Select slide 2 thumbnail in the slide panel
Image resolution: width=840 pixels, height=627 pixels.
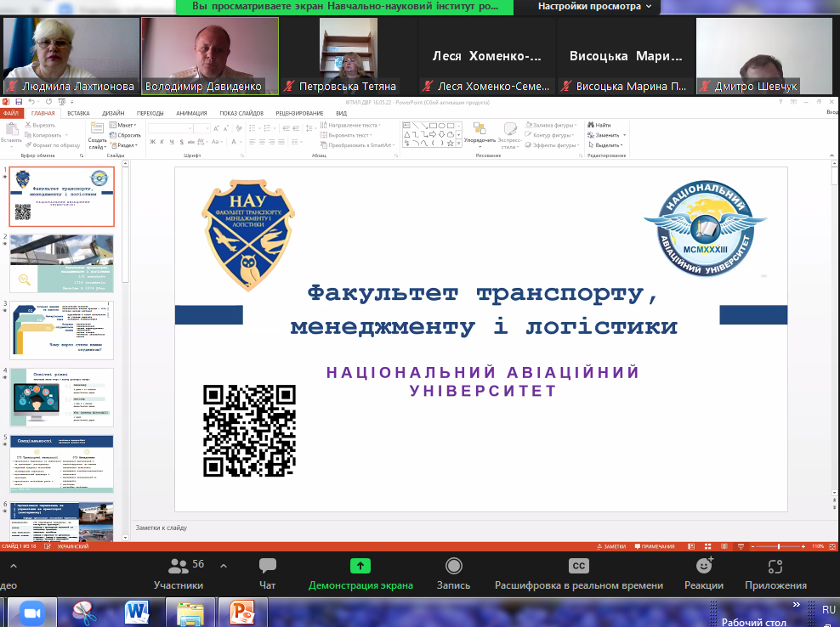(x=61, y=263)
